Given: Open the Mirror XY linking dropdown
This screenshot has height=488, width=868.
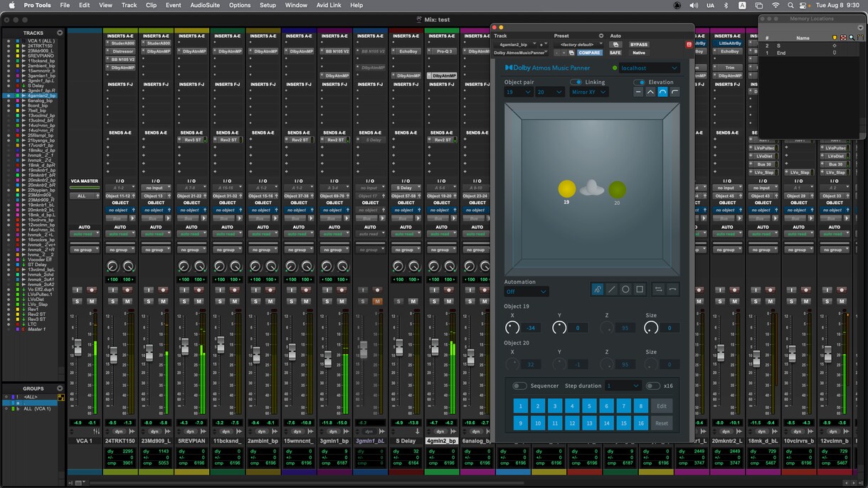Looking at the screenshot, I should coord(589,92).
